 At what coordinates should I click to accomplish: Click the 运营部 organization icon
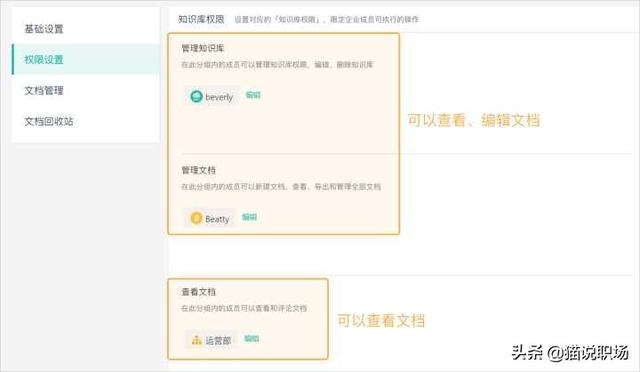coord(197,340)
